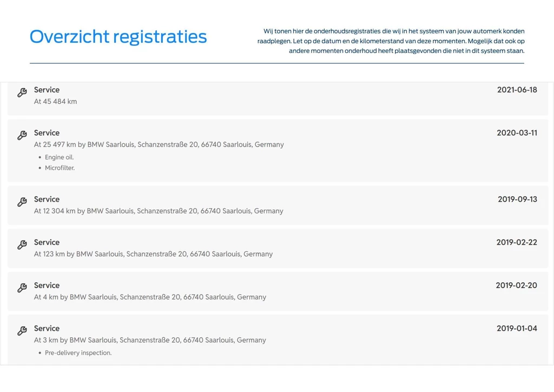Click the date 2019-09-13
Screen dimensions: 554x392
click(517, 199)
